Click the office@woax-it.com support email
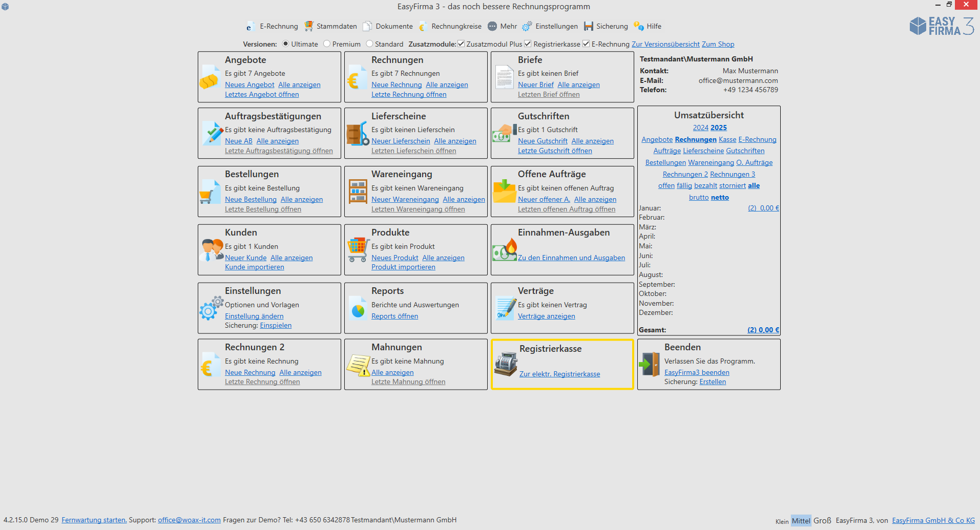The width and height of the screenshot is (980, 530). point(189,520)
